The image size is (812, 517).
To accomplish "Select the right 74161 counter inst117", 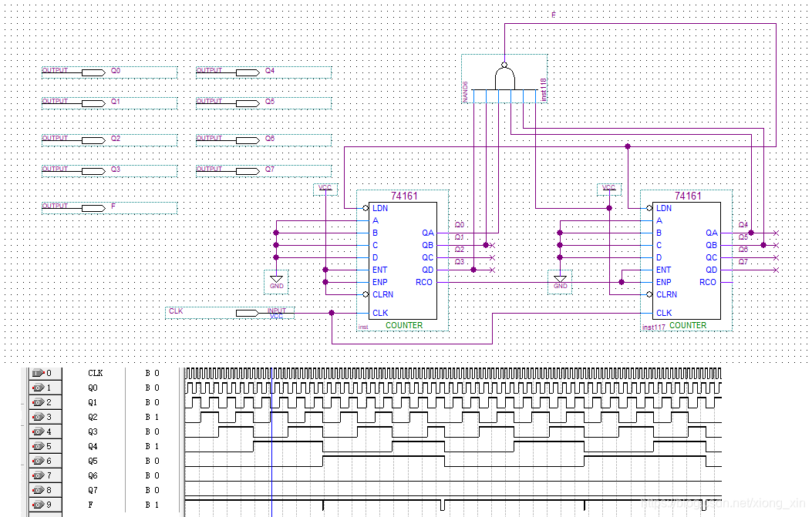I will point(686,261).
